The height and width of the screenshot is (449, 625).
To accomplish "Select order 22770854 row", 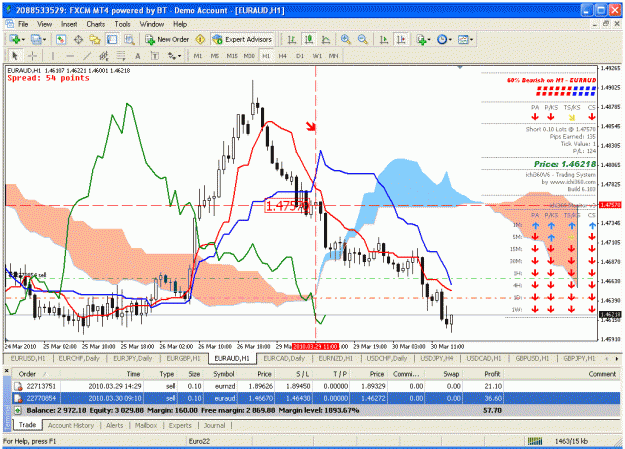I will pyautogui.click(x=316, y=398).
